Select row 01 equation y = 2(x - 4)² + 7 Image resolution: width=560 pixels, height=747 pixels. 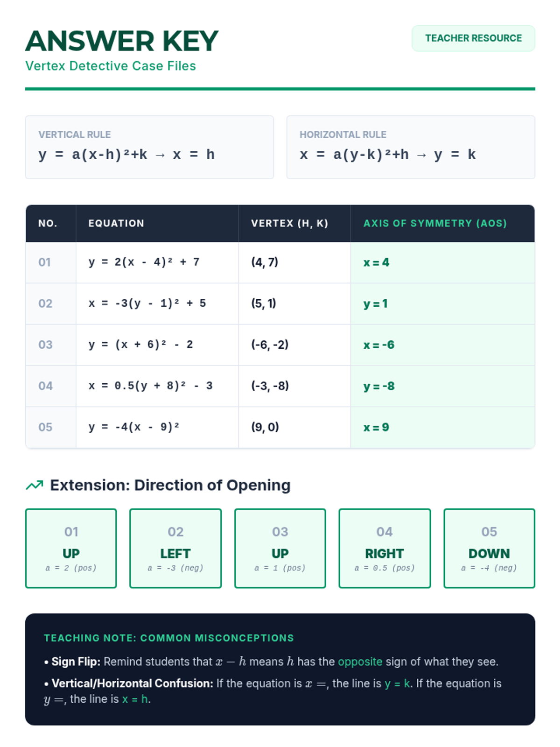[144, 262]
